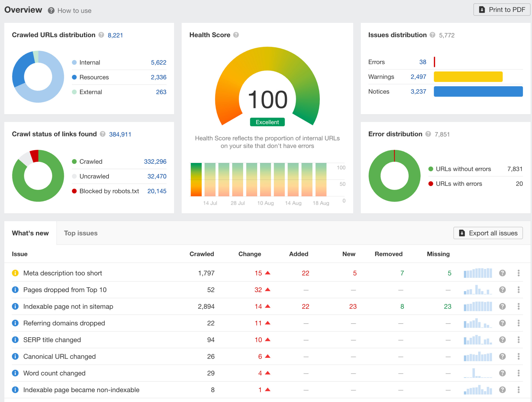This screenshot has height=402, width=532.
Task: Open the 8,221 crawled URLs link
Action: pyautogui.click(x=115, y=35)
